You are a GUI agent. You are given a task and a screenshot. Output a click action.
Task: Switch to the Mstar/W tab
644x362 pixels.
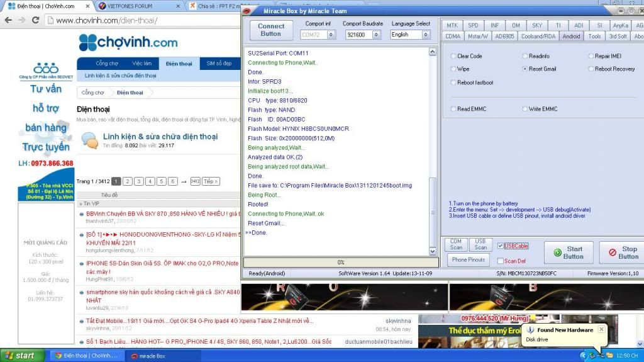478,37
